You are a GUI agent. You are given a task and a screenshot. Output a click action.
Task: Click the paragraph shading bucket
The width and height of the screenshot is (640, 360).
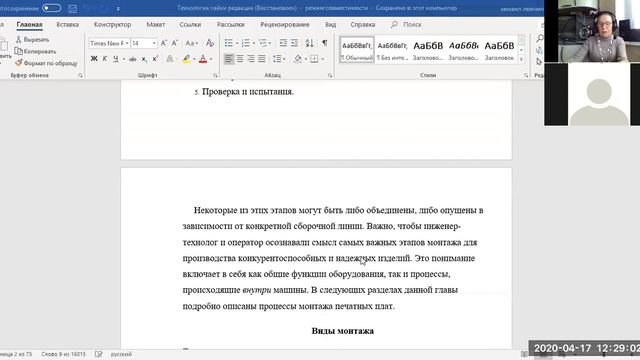(298, 59)
